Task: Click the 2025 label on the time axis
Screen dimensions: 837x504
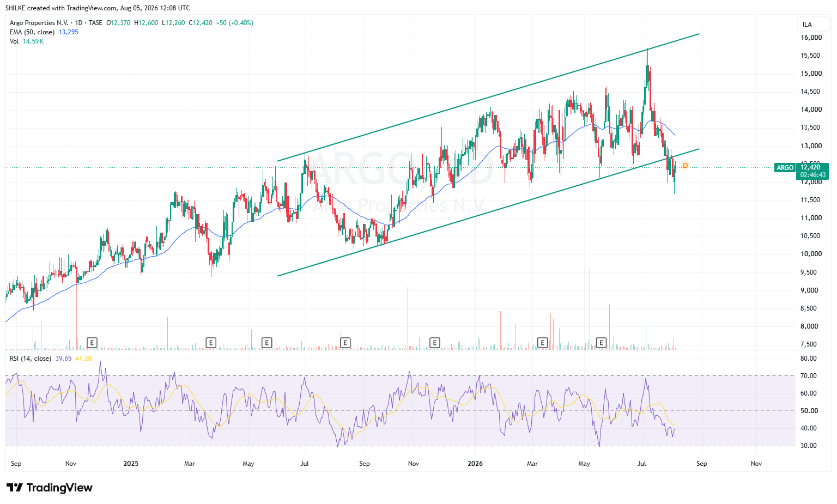Action: 131,464
